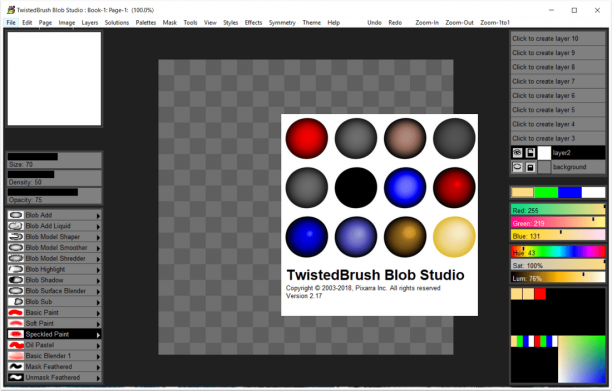Expand the Blob Highlight submenu arrow

98,270
